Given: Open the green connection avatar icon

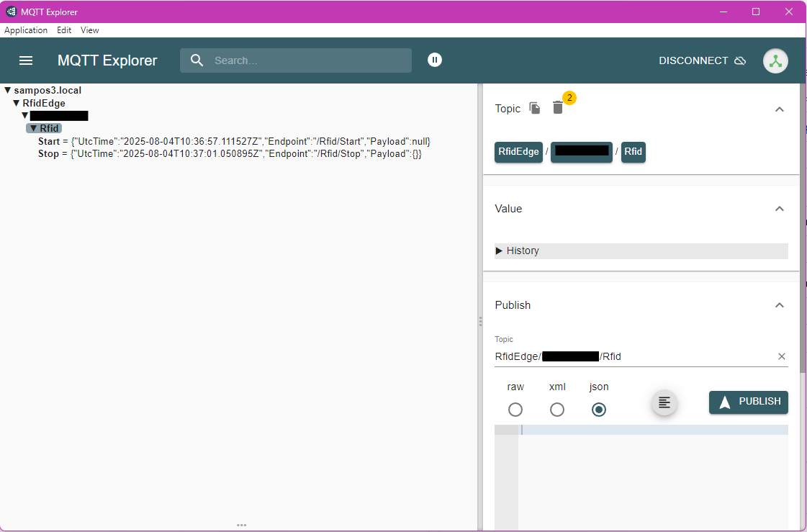Looking at the screenshot, I should tap(775, 60).
